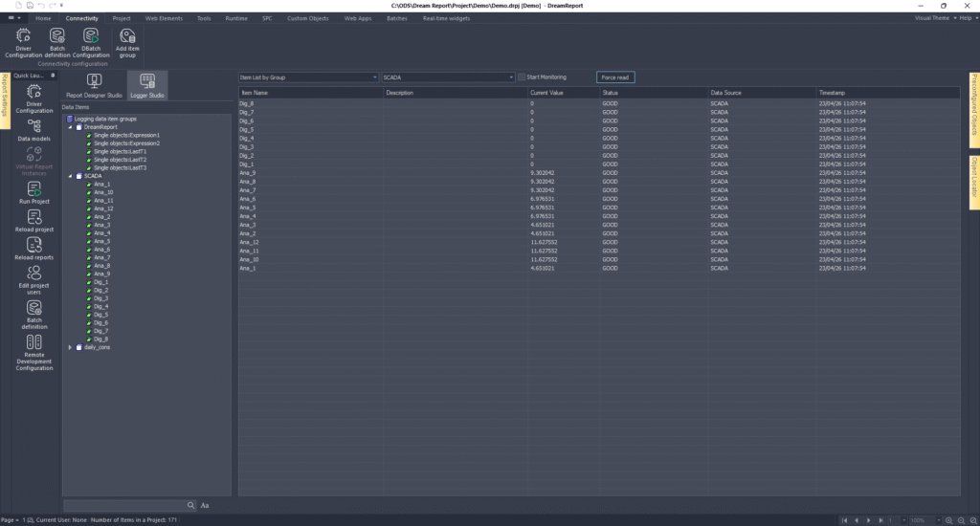Sort by Current Value column header
This screenshot has height=526, width=980.
click(x=564, y=93)
